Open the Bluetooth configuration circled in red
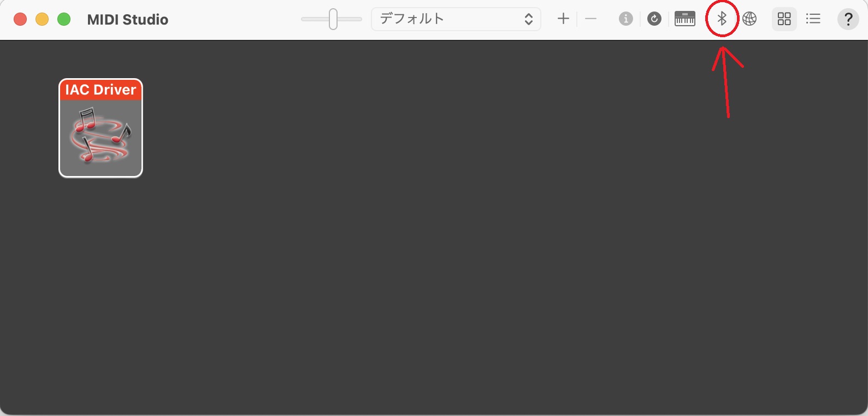This screenshot has height=416, width=868. pyautogui.click(x=722, y=19)
